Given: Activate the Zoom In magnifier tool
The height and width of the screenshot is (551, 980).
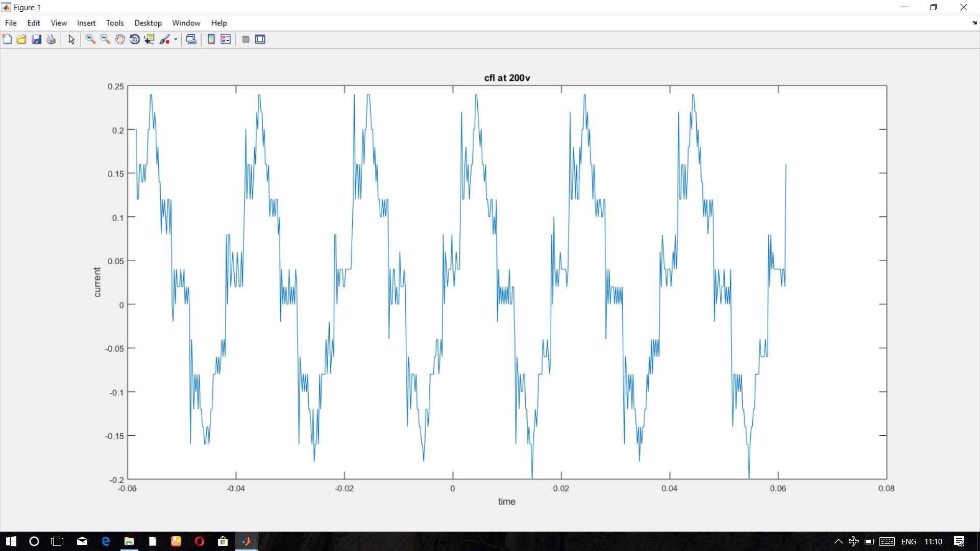Looking at the screenshot, I should (x=90, y=39).
